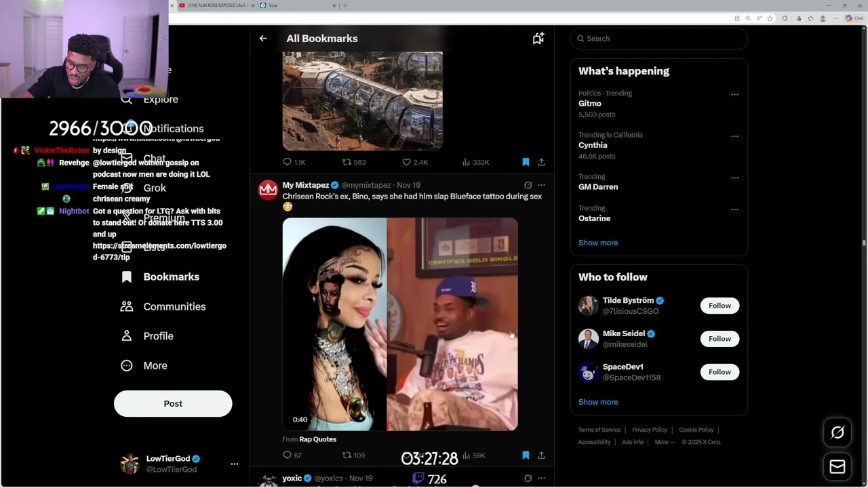View analytics for the 332K views post

pos(475,162)
